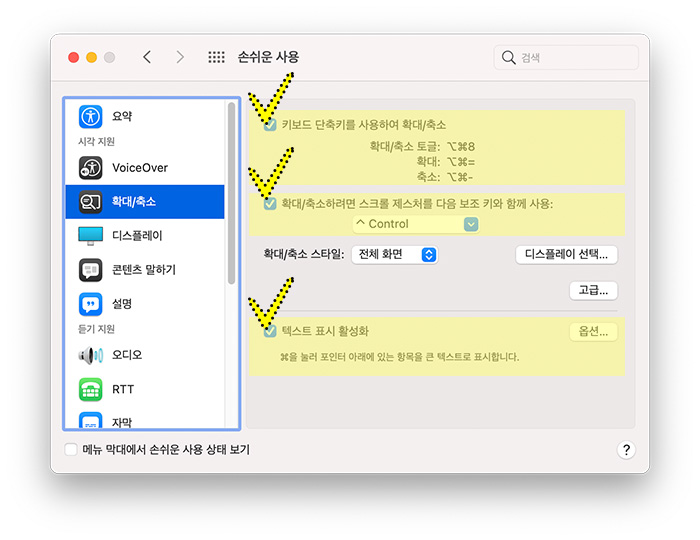Click the 고급... button
Screen dimensions: 700x540
(x=593, y=291)
